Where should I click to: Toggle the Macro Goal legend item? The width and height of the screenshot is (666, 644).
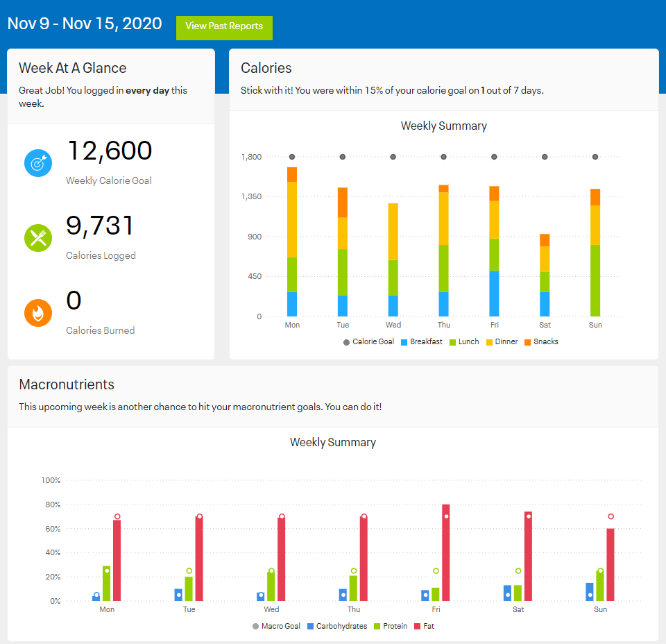click(276, 627)
